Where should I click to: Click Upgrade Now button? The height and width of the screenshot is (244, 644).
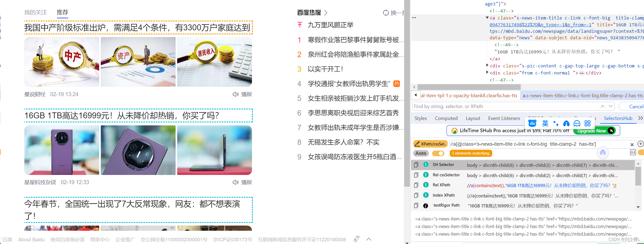pos(595,131)
